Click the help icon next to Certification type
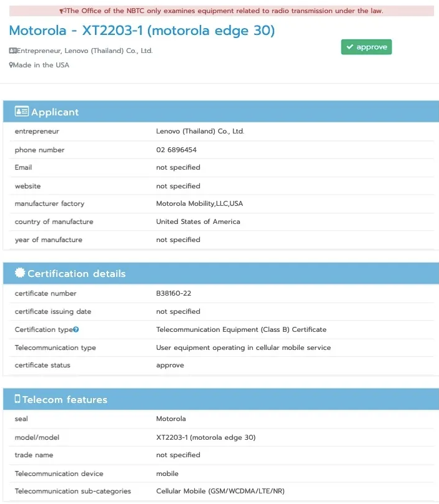This screenshot has height=504, width=439. pos(76,329)
